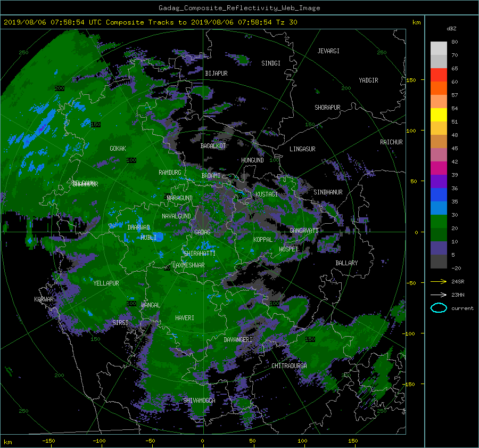Viewport: 479px width, 448px height.
Task: Click the -150 mark on bottom km axis
Action: (x=48, y=441)
